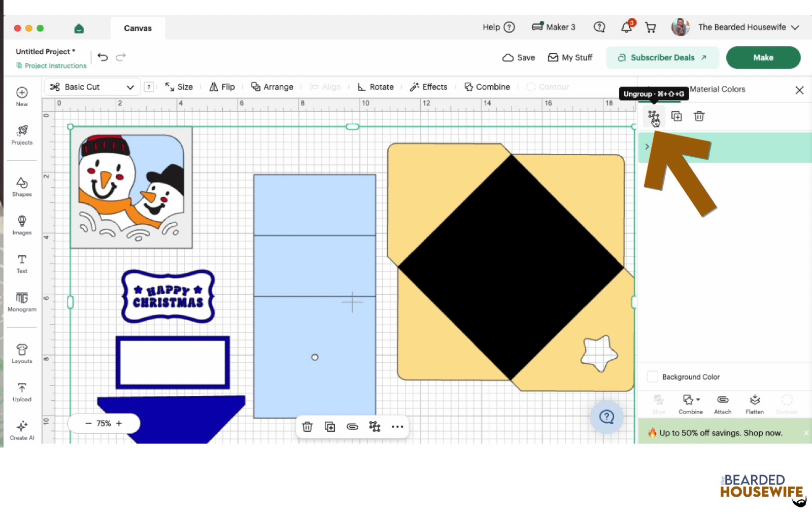Open the Images library in the sidebar
The width and height of the screenshot is (812, 516).
[22, 225]
